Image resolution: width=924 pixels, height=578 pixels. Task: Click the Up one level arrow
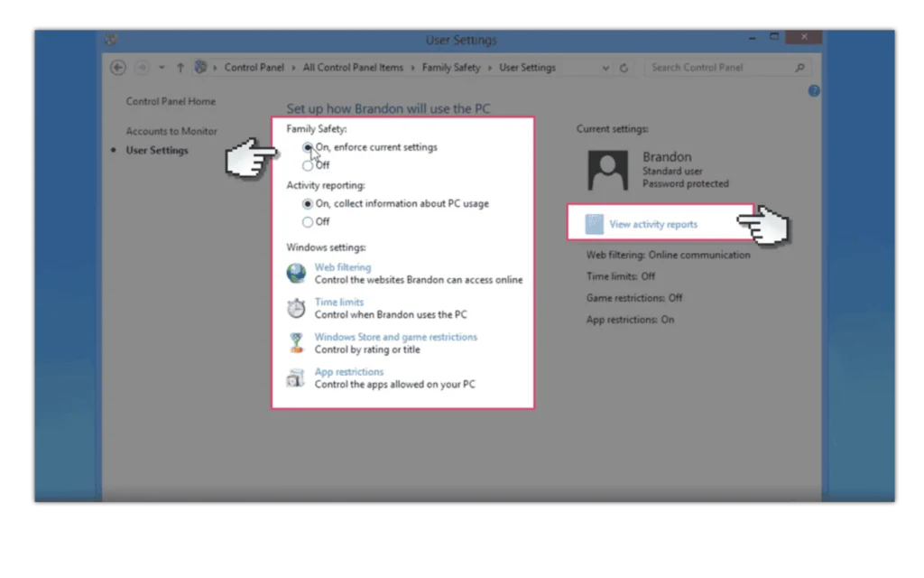point(180,68)
